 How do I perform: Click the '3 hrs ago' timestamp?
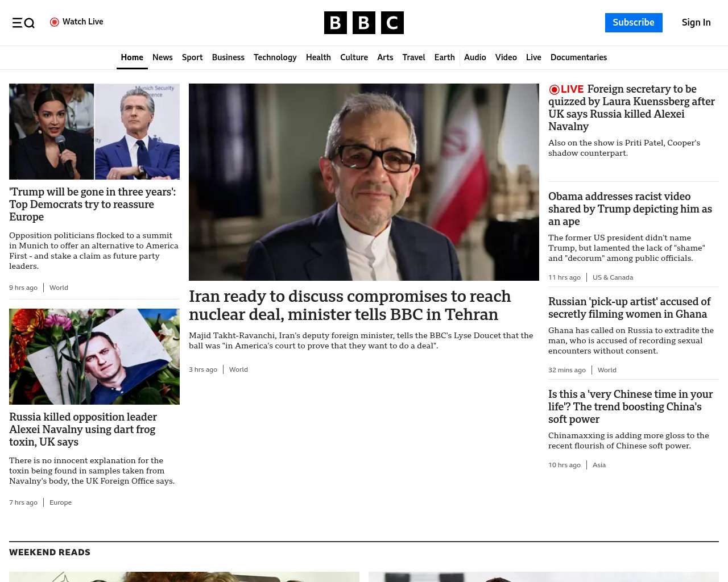pyautogui.click(x=203, y=369)
